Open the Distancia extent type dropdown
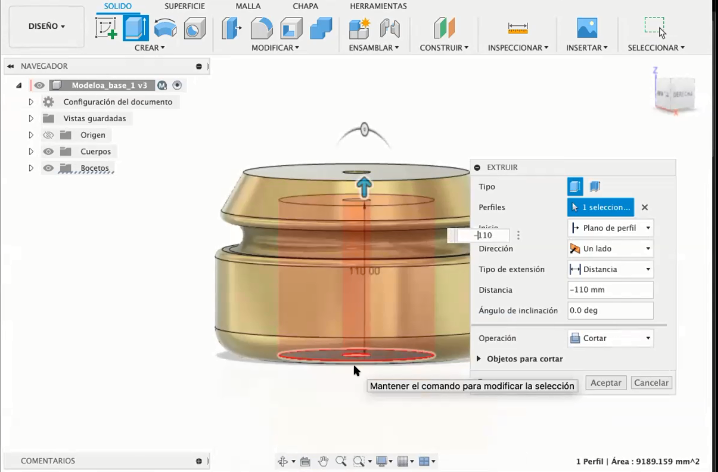The image size is (718, 472). point(610,269)
